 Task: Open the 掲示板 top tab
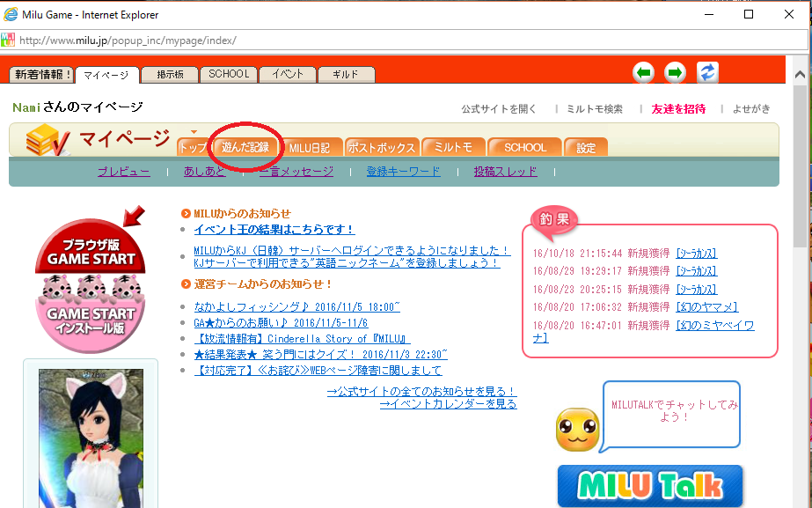click(170, 75)
